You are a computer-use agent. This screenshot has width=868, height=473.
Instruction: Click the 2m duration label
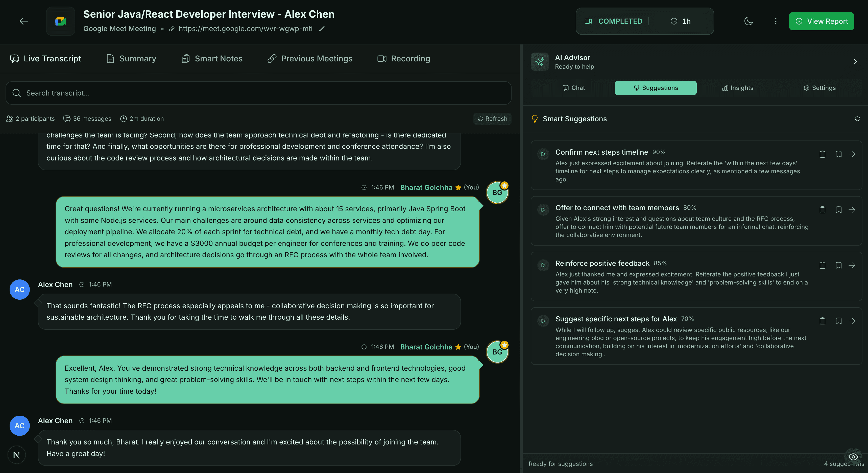pos(142,119)
